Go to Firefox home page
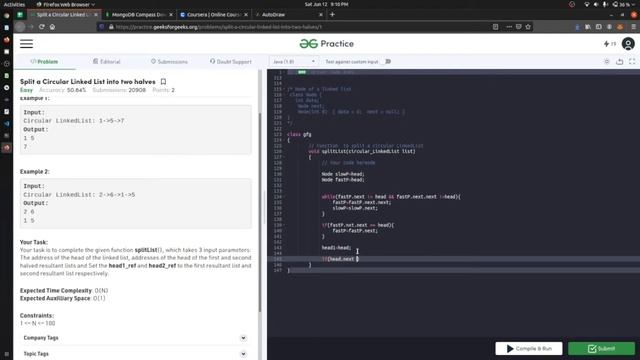This screenshot has width=640, height=360. 52,27
